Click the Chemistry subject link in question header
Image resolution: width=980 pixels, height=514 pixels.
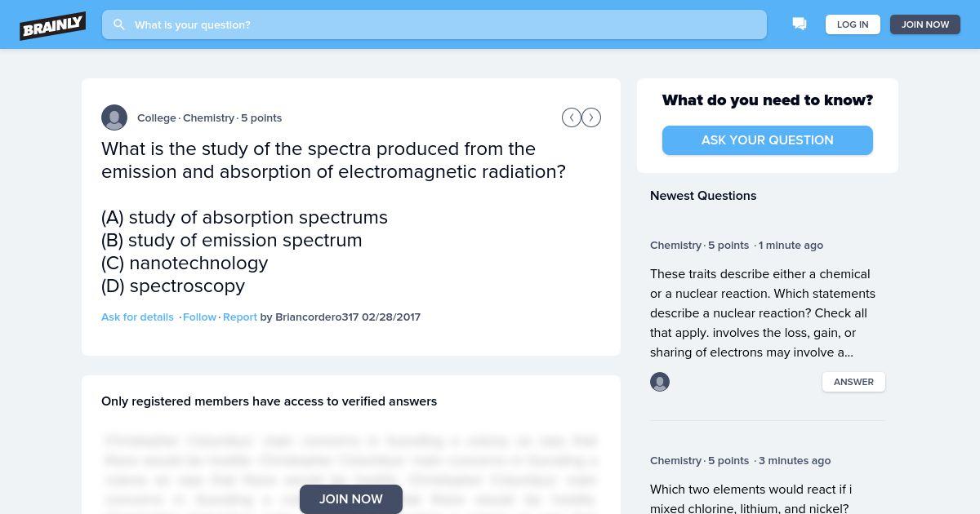(x=209, y=117)
